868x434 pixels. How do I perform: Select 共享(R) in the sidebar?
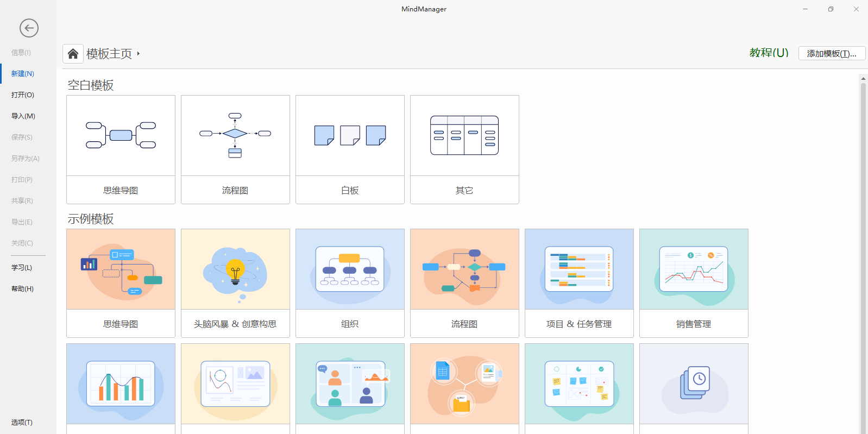click(x=22, y=201)
